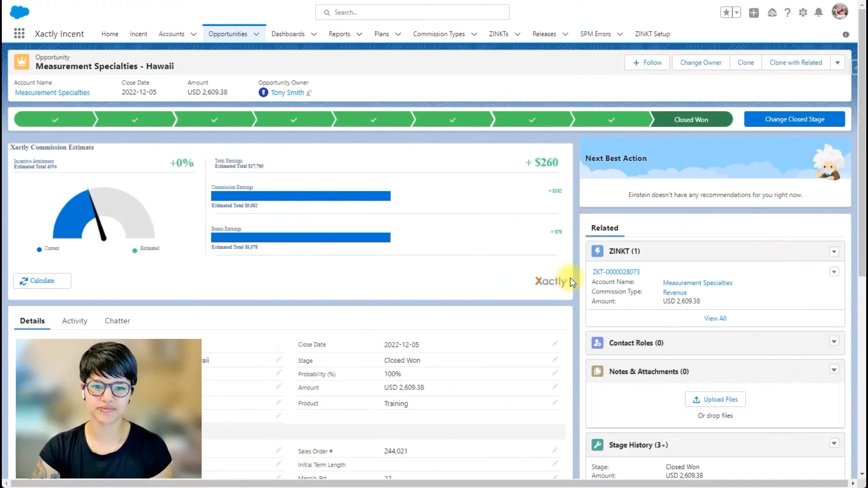Click the Calculate button

click(42, 281)
